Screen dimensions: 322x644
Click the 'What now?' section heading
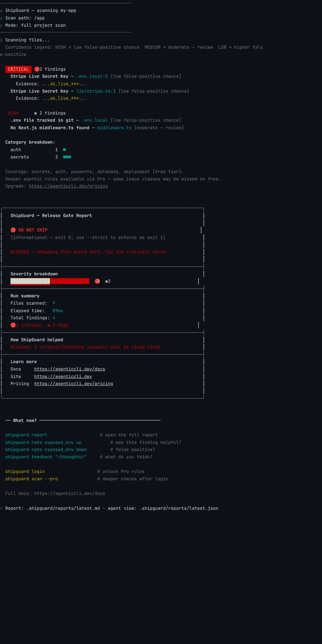point(25,420)
